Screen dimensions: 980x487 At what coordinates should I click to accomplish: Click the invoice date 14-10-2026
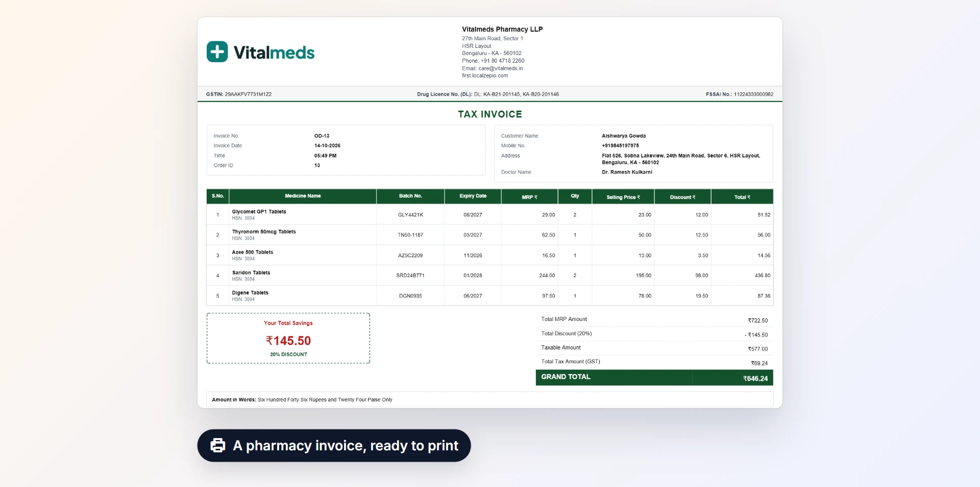pyautogui.click(x=327, y=146)
